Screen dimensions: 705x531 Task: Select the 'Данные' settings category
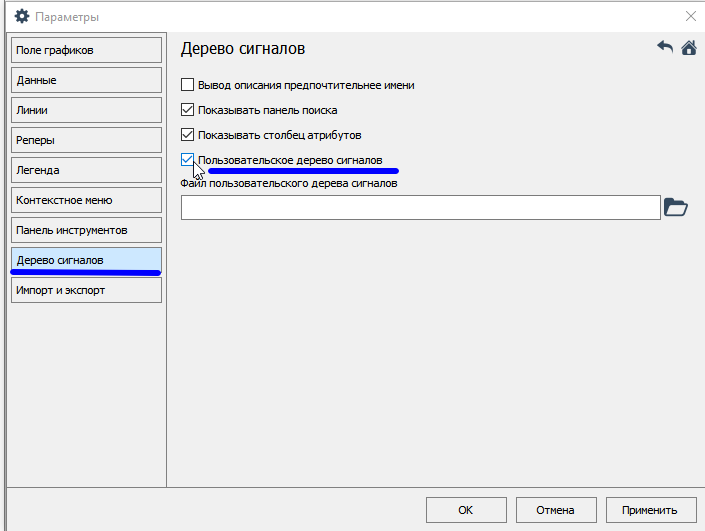pos(85,80)
